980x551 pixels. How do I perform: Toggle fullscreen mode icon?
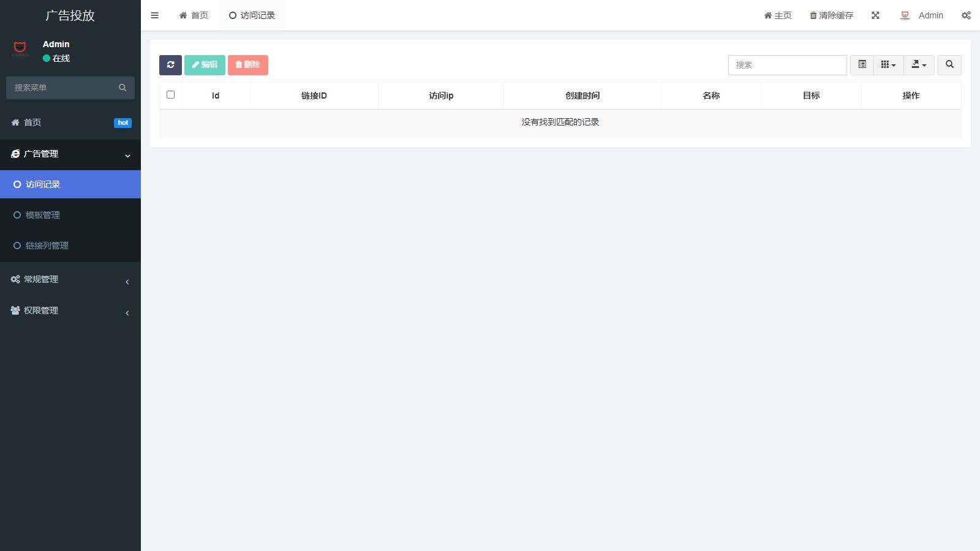pyautogui.click(x=875, y=15)
